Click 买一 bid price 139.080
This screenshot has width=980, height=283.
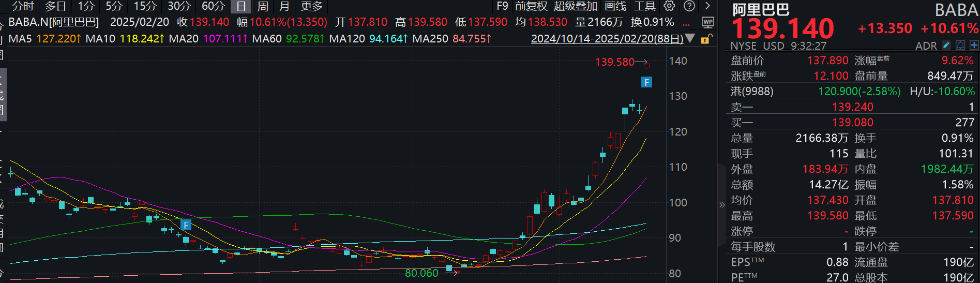(x=852, y=123)
